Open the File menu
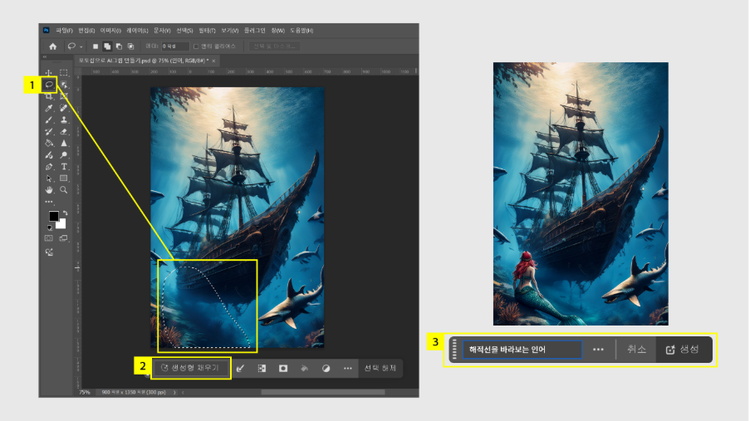Viewport: 750px width, 421px height. [x=64, y=31]
